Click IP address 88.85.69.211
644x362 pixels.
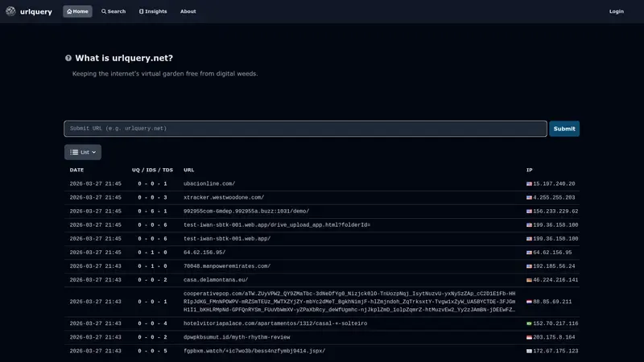pos(552,302)
